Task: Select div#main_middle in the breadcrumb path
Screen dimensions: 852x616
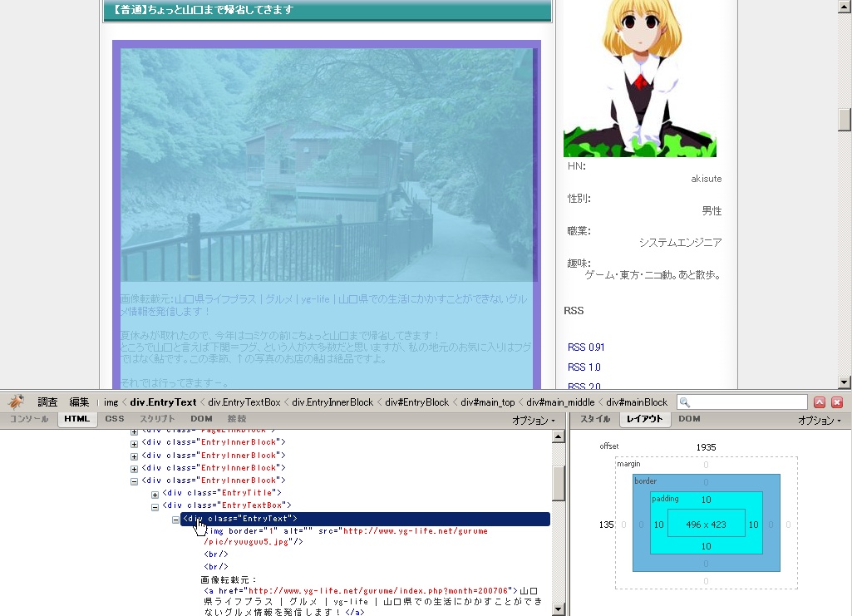Action: coord(560,402)
